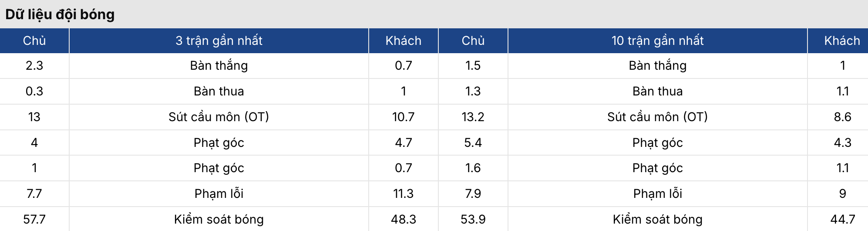Select the 4.7 corner kicks value

pos(403,143)
